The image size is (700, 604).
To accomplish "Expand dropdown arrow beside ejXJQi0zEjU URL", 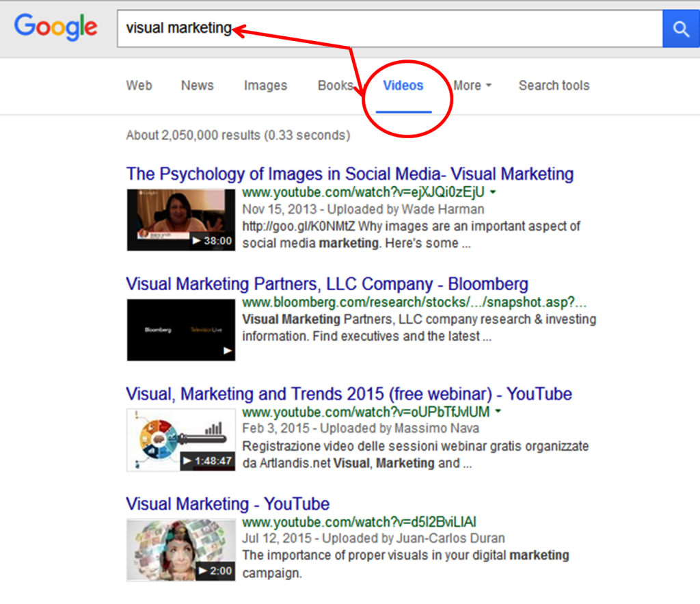I will 494,192.
